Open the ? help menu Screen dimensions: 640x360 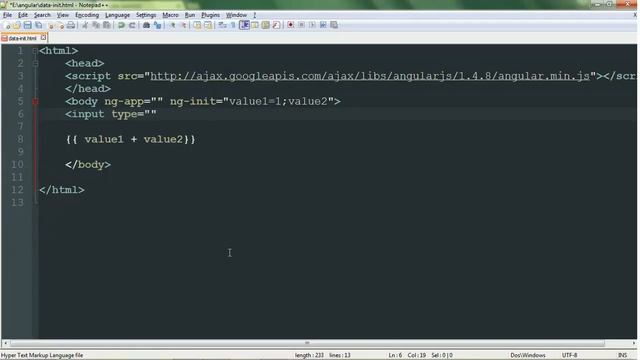255,15
